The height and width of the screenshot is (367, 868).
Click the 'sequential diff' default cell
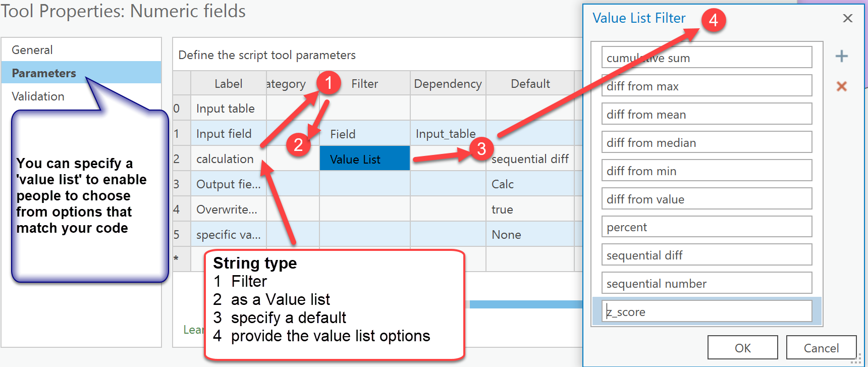pos(530,159)
